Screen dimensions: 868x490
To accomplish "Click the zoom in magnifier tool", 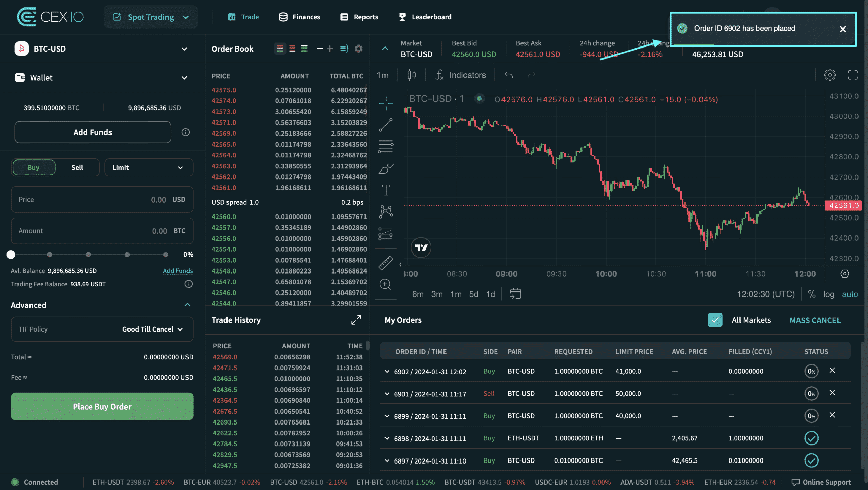I will [386, 284].
